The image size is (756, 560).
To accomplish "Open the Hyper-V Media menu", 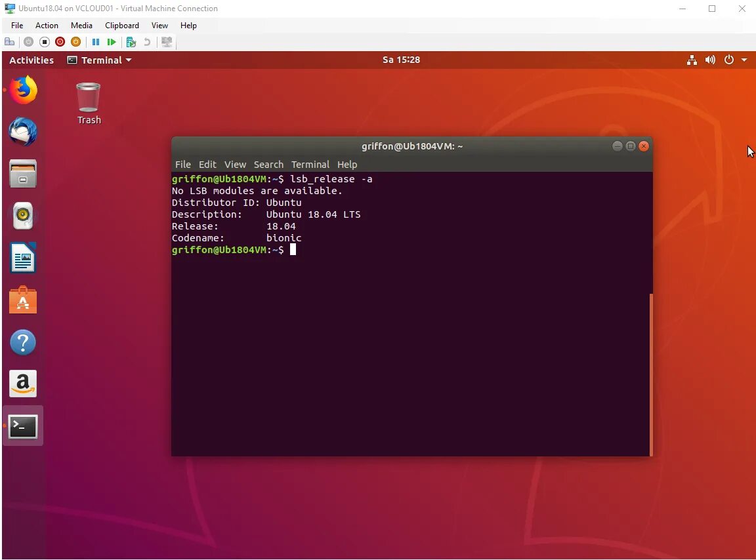I will 81,26.
